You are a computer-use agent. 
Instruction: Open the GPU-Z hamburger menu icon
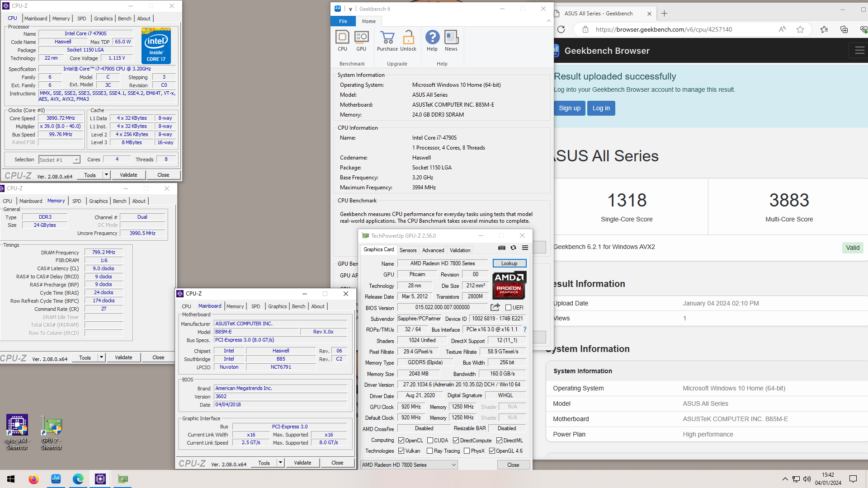pos(525,248)
